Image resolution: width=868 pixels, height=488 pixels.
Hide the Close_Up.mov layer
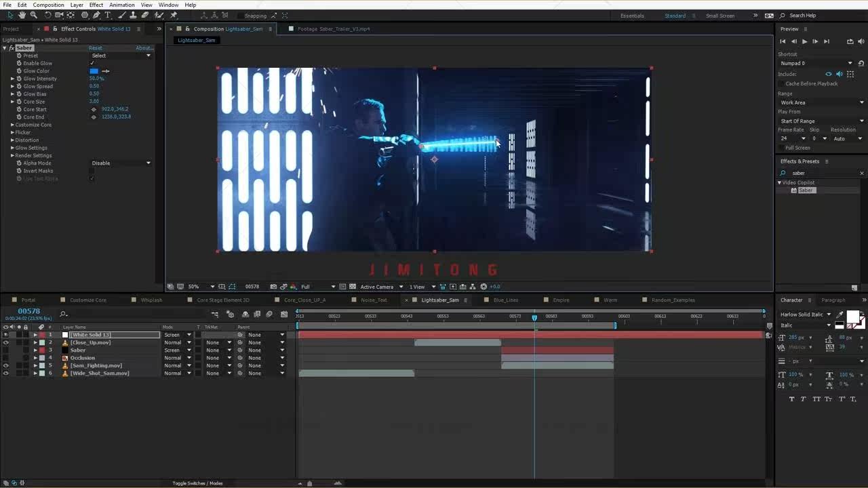click(6, 342)
